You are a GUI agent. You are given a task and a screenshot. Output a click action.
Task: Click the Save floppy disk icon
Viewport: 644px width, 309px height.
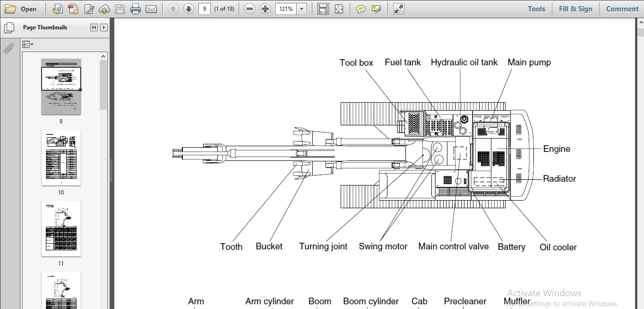[x=120, y=9]
